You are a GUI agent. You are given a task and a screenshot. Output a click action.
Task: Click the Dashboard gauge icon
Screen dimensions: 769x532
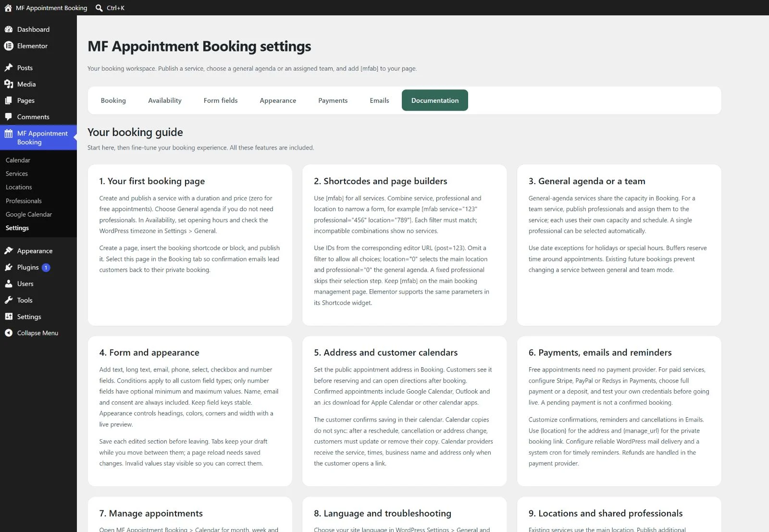tap(9, 29)
